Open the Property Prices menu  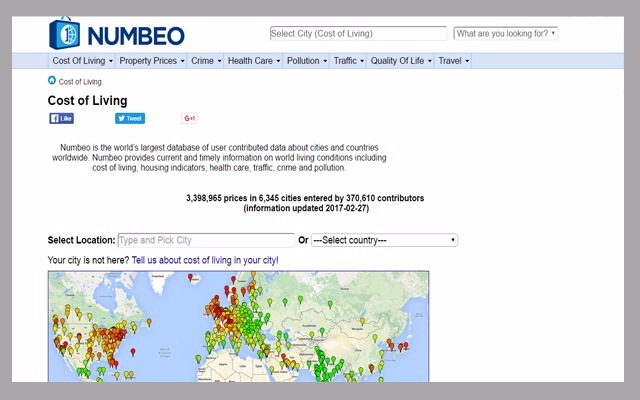(x=151, y=61)
